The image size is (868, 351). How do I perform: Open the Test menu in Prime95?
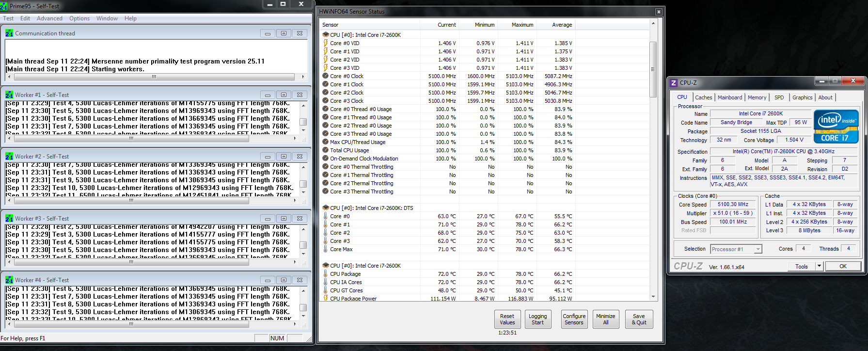point(8,18)
